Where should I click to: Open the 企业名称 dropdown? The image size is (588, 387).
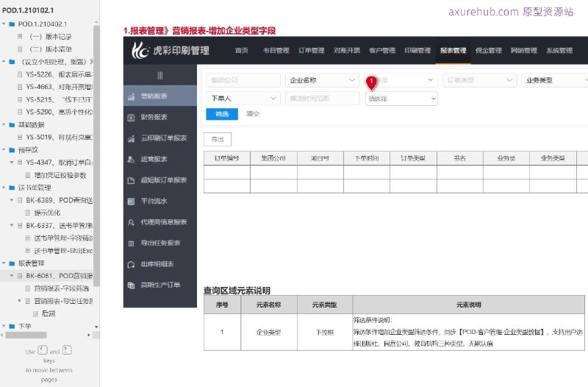click(322, 80)
